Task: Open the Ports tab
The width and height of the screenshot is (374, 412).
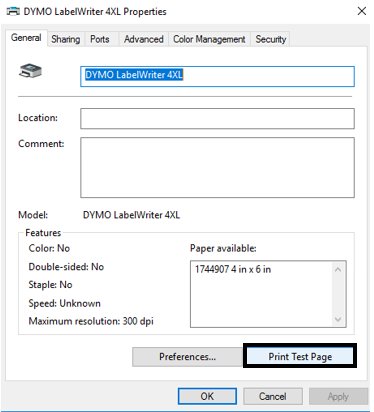Action: pyautogui.click(x=100, y=39)
